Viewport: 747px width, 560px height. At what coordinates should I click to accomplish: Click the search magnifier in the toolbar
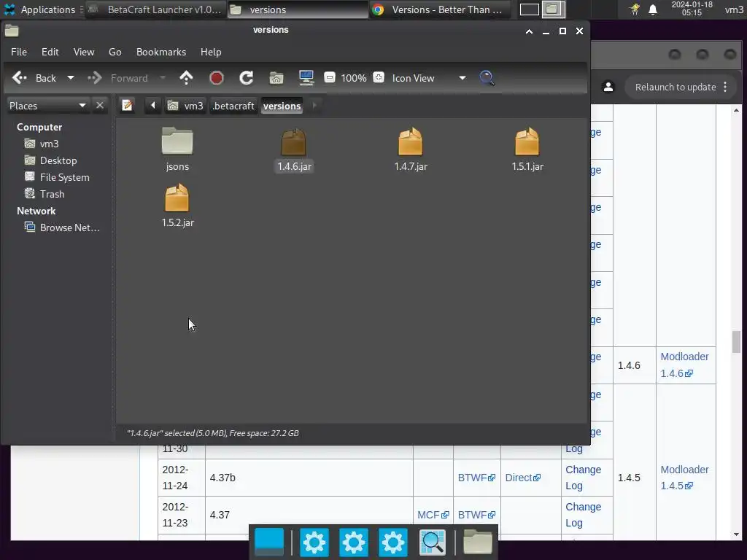point(487,77)
